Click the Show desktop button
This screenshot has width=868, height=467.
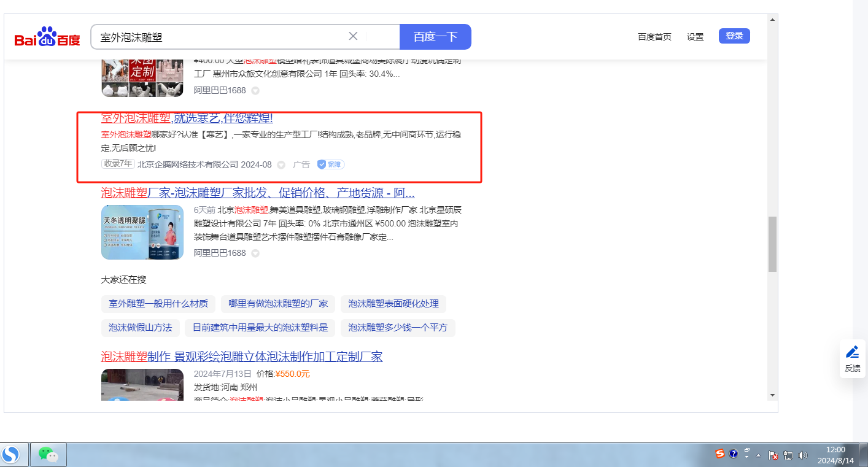click(862, 455)
